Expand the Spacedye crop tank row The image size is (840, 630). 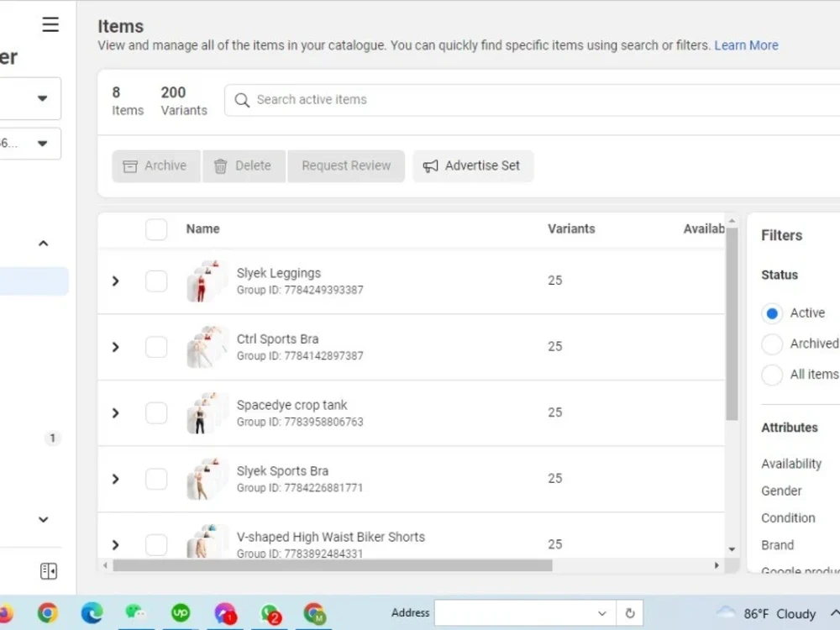tap(115, 413)
